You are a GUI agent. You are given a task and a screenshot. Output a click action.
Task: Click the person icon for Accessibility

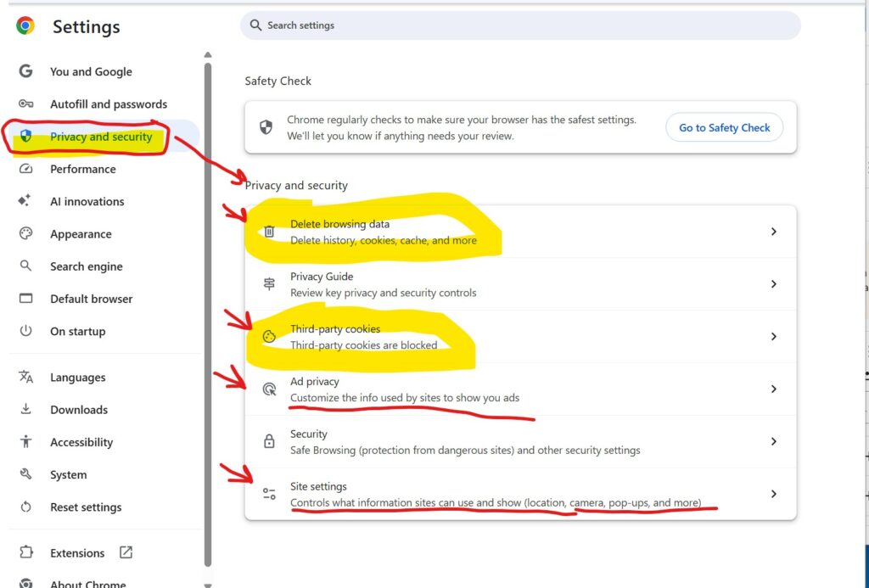click(x=25, y=442)
